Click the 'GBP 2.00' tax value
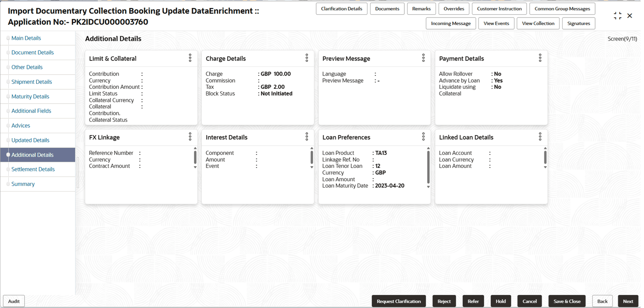Image resolution: width=644 pixels, height=308 pixels. point(273,87)
